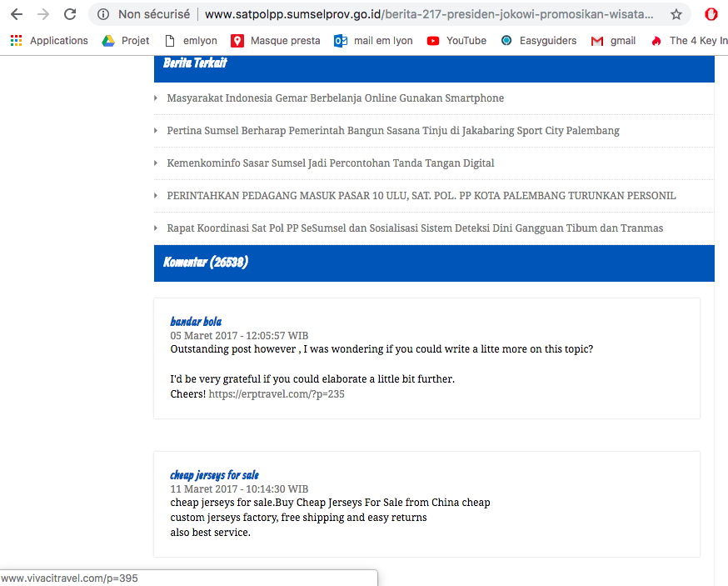Viewport: 728px width, 586px height.
Task: Click arrow bullet beside Masyarakat Indonesia article
Action: coord(156,98)
